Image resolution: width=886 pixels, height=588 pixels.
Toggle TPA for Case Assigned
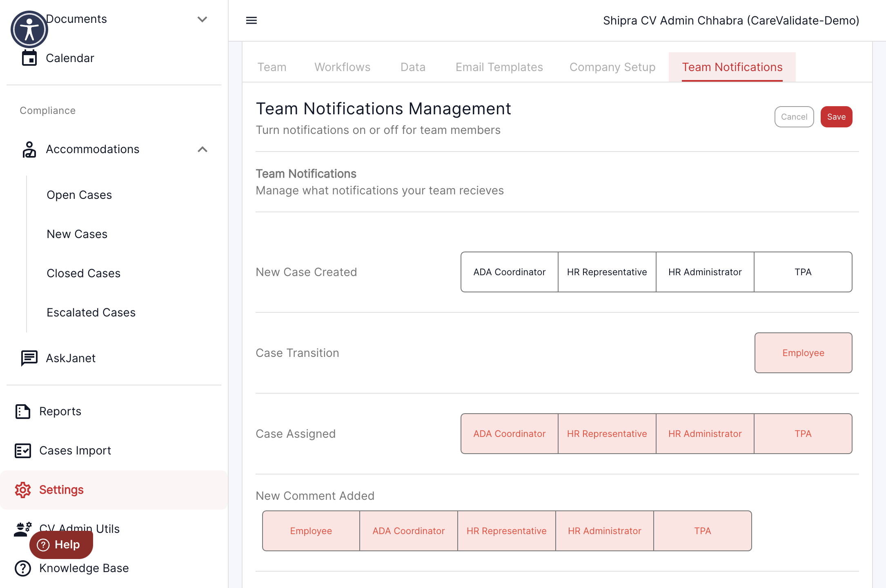803,434
